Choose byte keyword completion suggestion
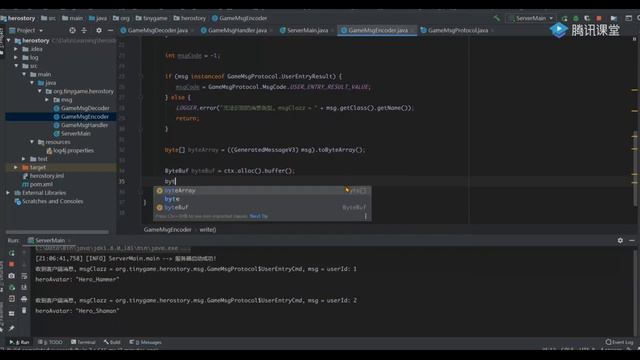The width and height of the screenshot is (640, 360). [x=262, y=199]
